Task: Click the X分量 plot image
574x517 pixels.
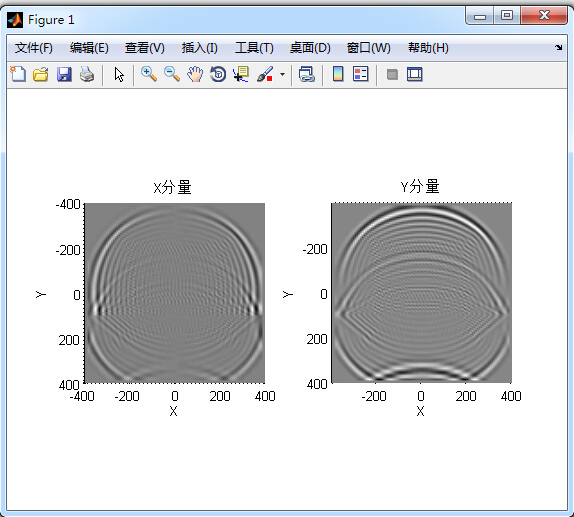Action: point(175,293)
